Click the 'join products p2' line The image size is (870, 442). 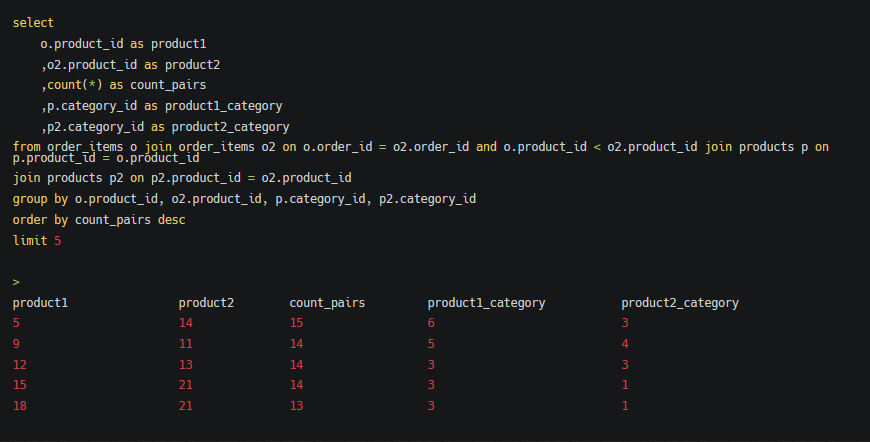click(x=181, y=178)
